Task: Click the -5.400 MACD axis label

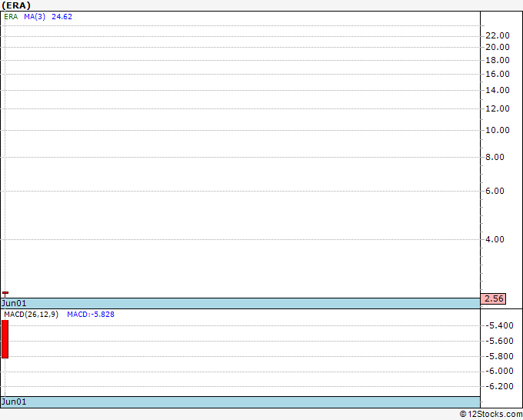Action: [x=499, y=325]
